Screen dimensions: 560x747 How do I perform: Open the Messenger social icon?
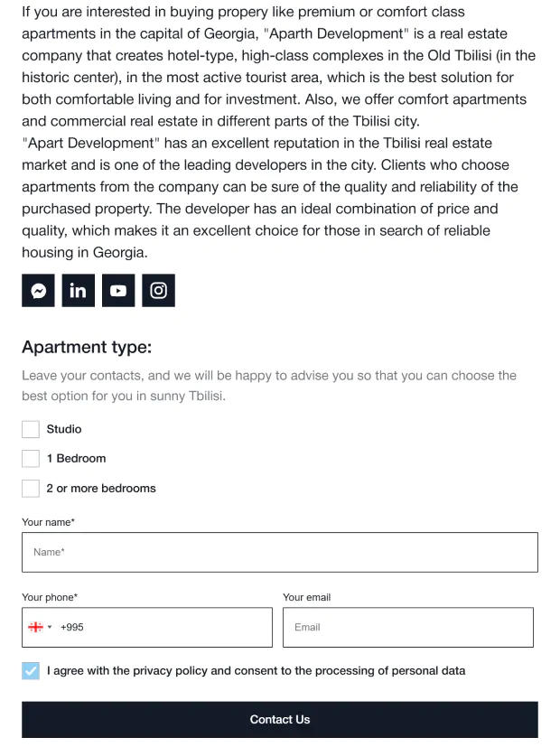click(x=38, y=290)
